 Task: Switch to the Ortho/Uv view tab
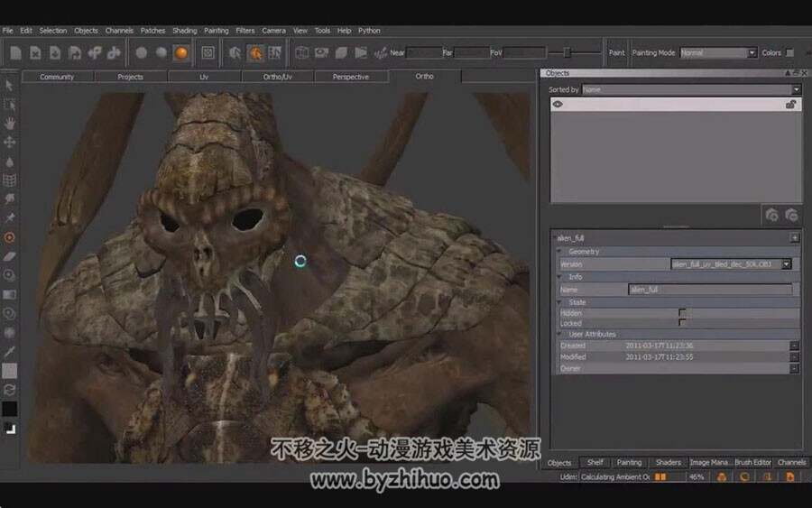point(277,77)
